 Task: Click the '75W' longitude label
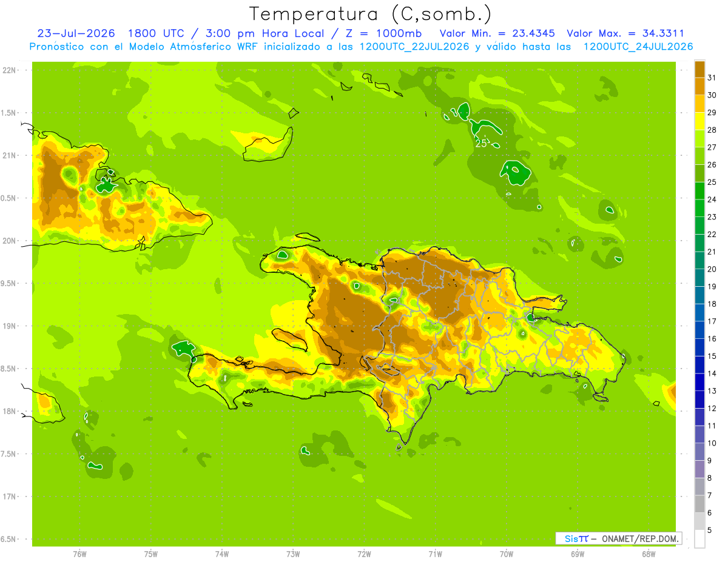[150, 554]
